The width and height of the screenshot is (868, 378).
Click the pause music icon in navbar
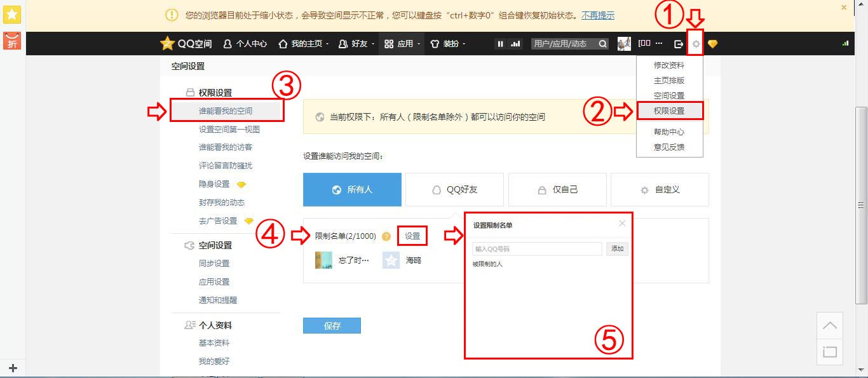(500, 44)
